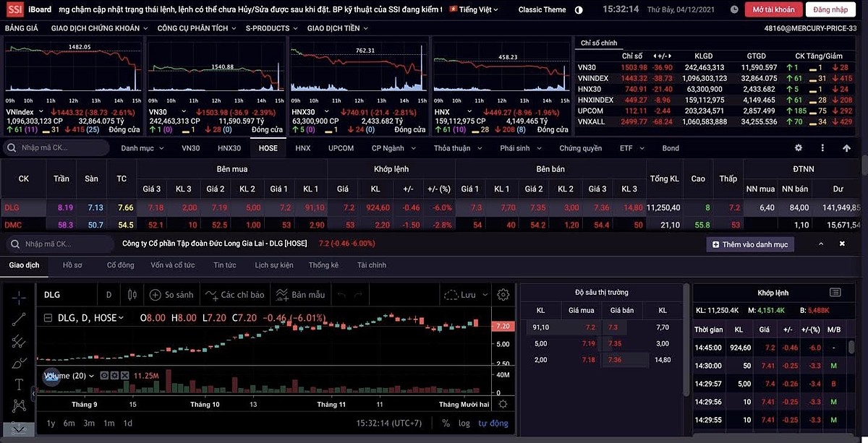Open the candlestick chart style picker
This screenshot has width=868, height=443.
[x=132, y=295]
